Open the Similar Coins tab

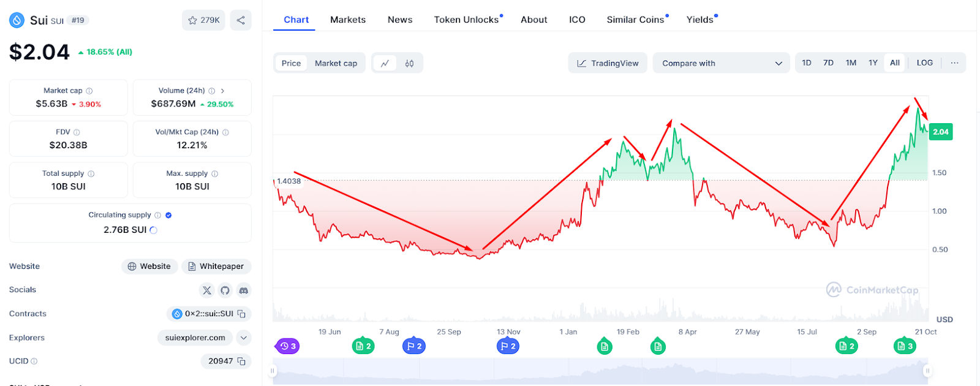(636, 20)
